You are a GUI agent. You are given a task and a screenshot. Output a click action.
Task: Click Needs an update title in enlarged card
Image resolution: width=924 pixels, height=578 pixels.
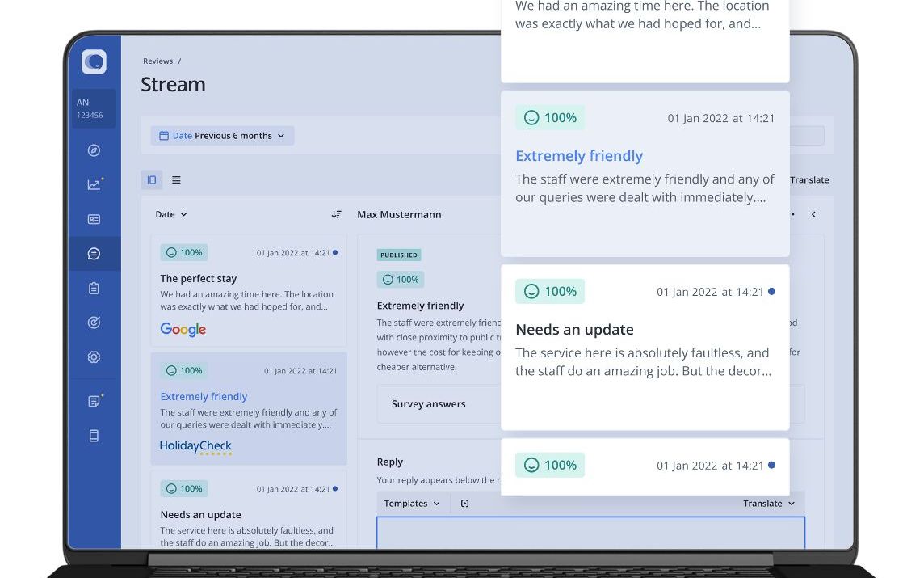click(x=574, y=329)
